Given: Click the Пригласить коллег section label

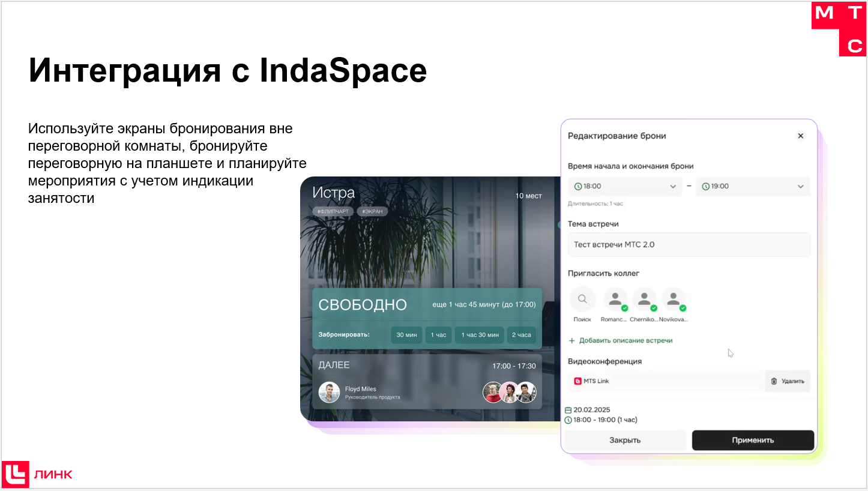Looking at the screenshot, I should tap(604, 273).
